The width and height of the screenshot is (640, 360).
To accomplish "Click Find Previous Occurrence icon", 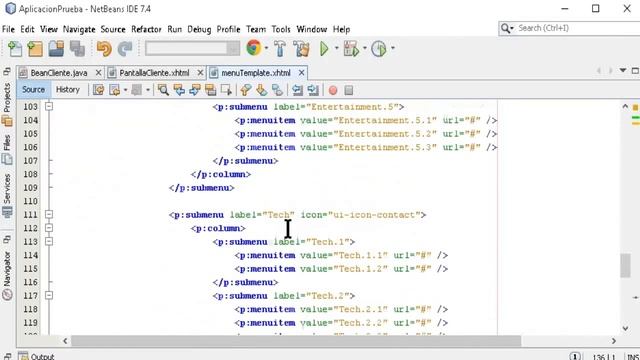I will (179, 90).
